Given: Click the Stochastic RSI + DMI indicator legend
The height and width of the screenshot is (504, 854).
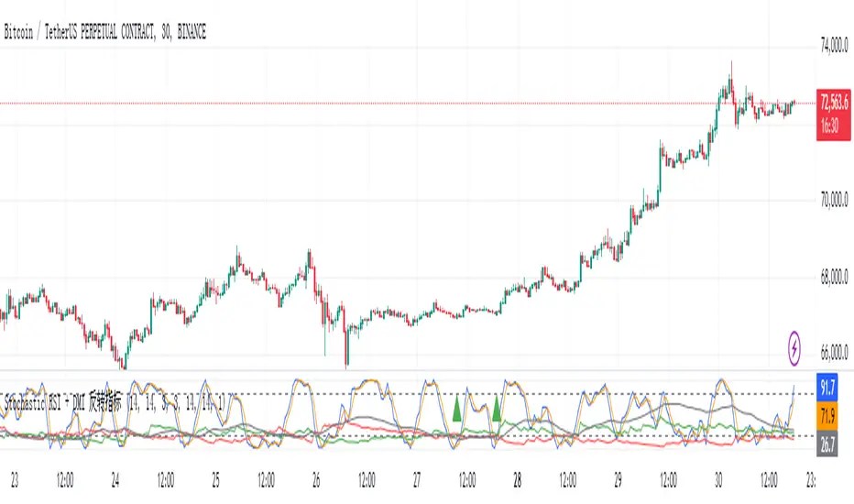Looking at the screenshot, I should tap(115, 404).
